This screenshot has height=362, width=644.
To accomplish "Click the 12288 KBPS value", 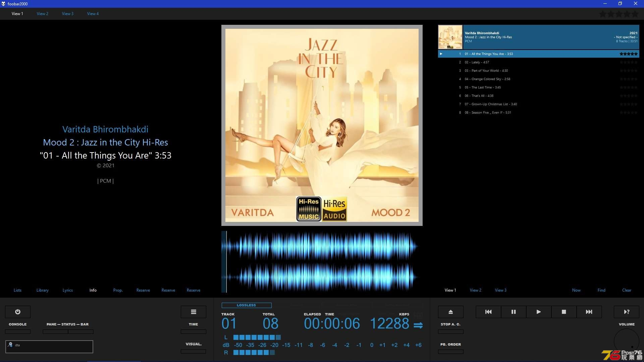I will pos(389,324).
